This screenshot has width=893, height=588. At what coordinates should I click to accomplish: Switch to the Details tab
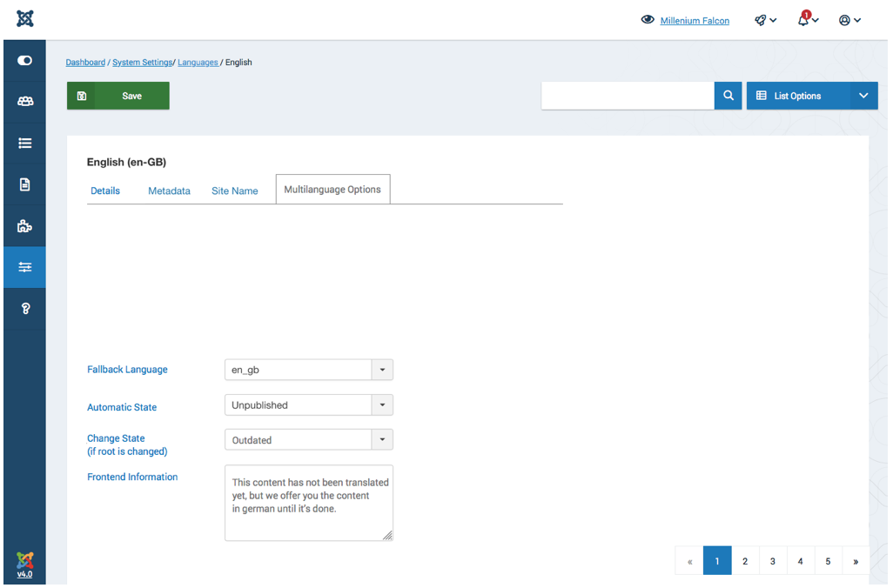click(x=105, y=190)
